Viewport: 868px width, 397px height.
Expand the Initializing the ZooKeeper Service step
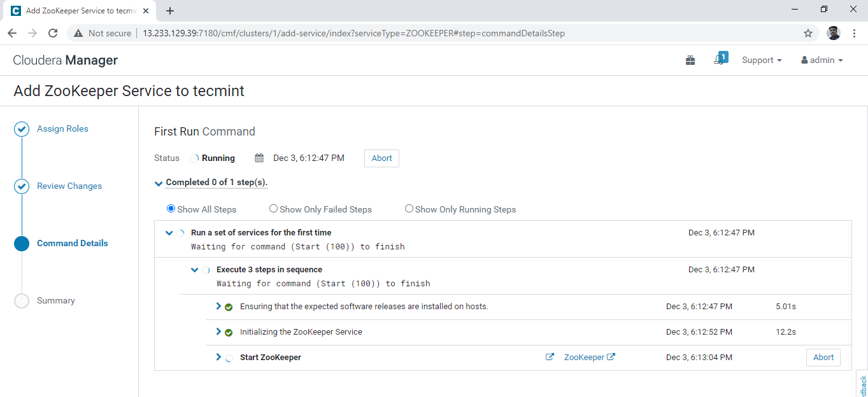pyautogui.click(x=218, y=331)
